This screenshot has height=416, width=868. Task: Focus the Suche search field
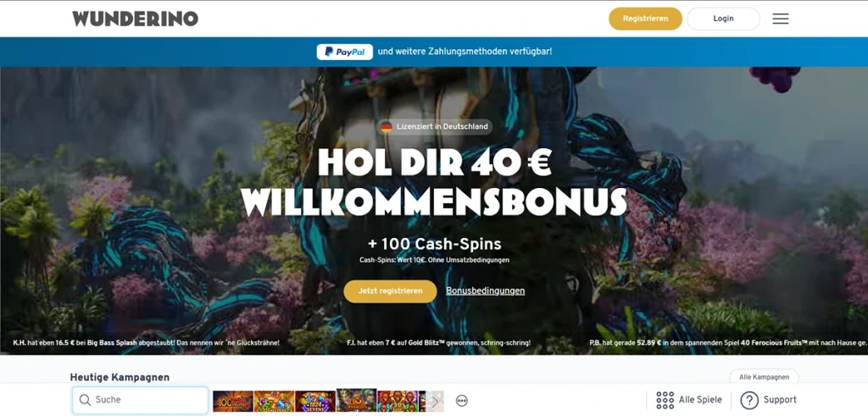pyautogui.click(x=140, y=400)
